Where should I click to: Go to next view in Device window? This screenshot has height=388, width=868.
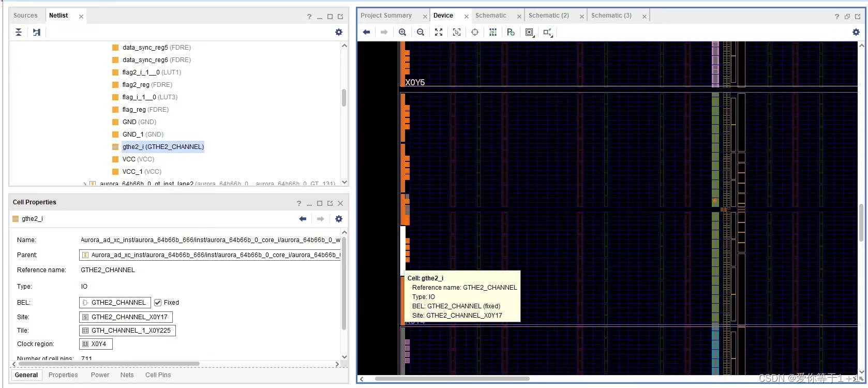384,32
